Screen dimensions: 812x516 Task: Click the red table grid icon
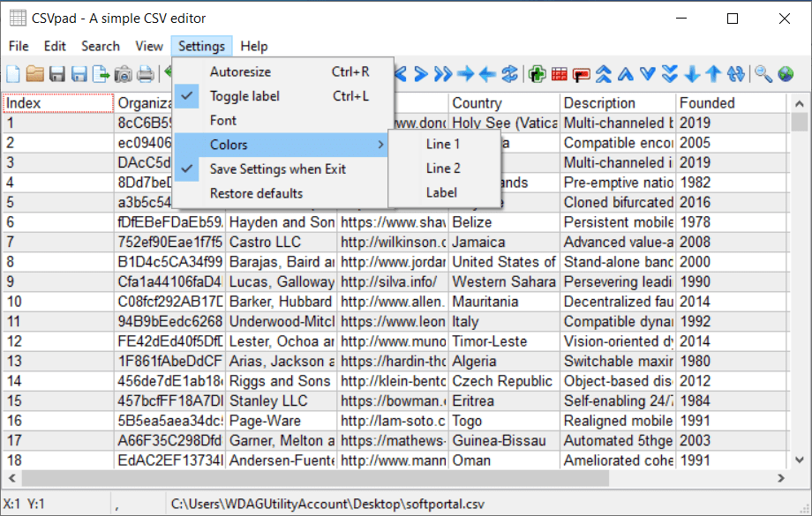point(560,74)
